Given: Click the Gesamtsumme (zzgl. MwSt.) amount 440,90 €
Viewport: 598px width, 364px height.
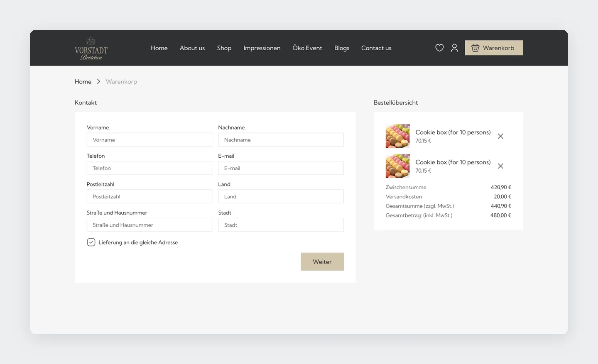Looking at the screenshot, I should [501, 206].
